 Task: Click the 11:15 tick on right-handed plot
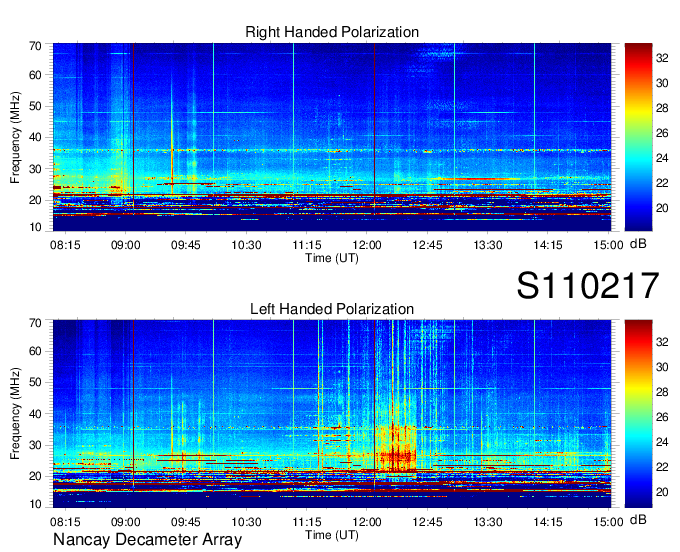tap(307, 245)
